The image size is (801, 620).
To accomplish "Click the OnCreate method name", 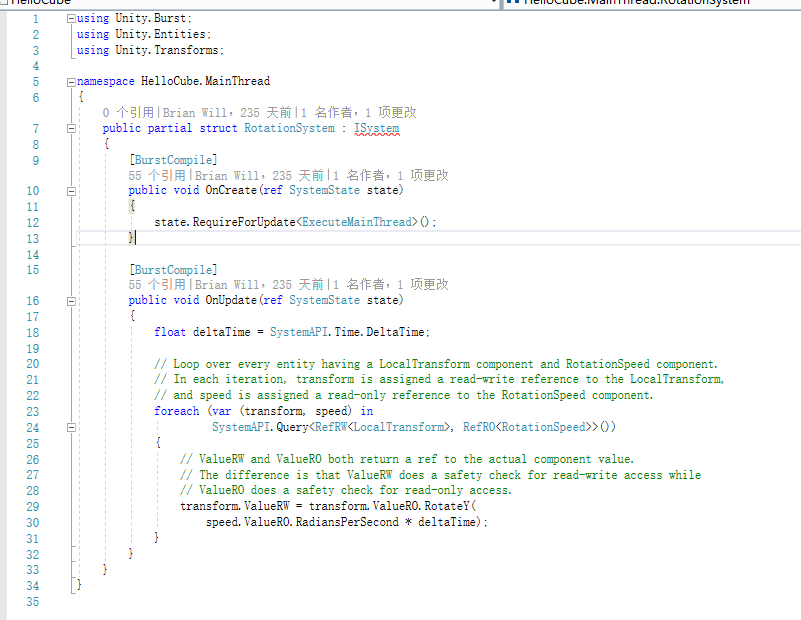I will [231, 190].
